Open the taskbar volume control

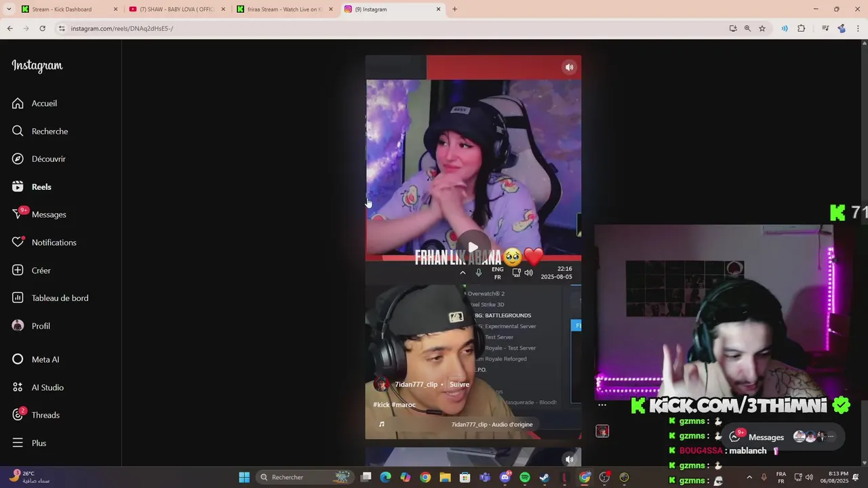(809, 477)
